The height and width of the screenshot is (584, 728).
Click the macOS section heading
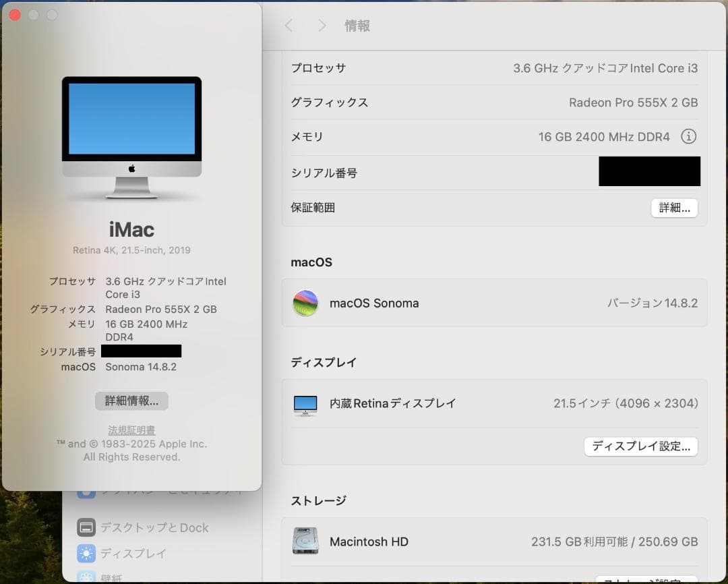coord(311,262)
